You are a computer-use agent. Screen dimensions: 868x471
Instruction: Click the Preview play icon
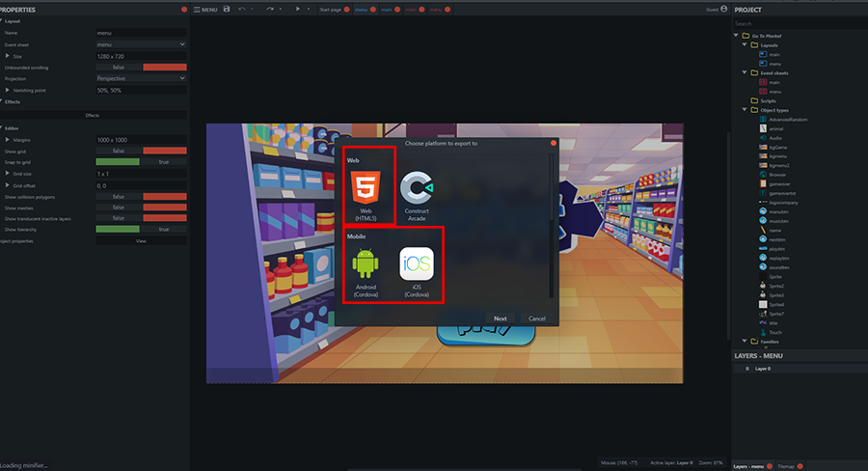[x=298, y=9]
